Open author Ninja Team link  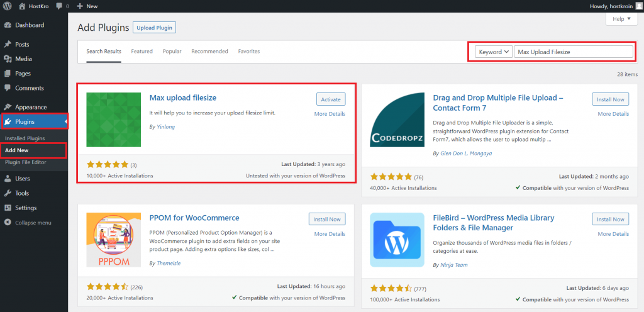point(454,265)
